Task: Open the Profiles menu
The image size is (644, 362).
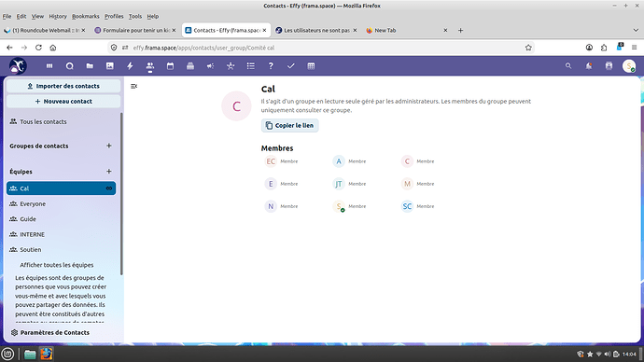Action: click(x=114, y=17)
